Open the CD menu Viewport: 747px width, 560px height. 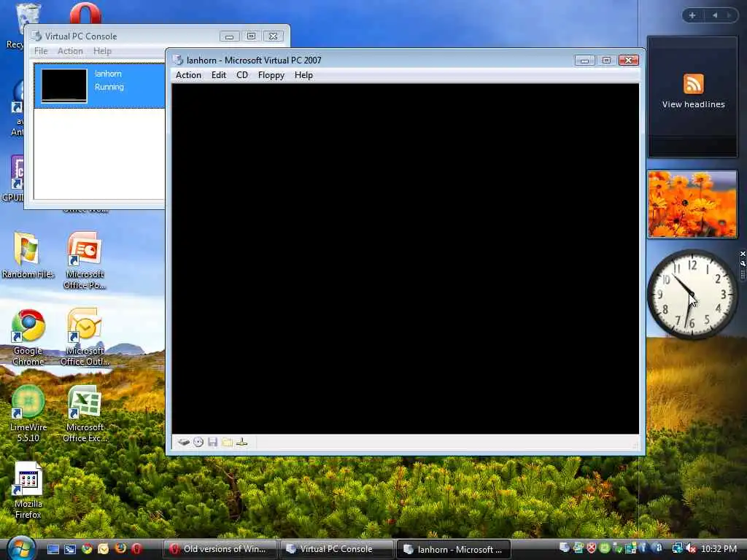pos(242,75)
